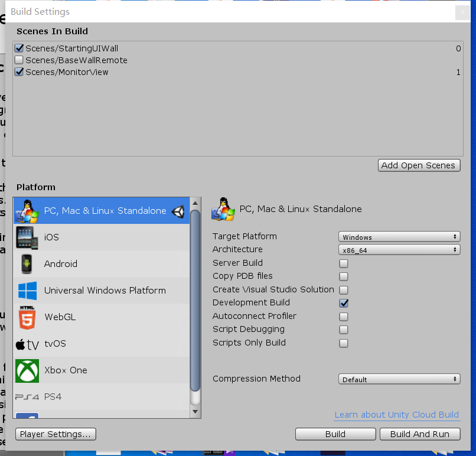476x456 pixels.
Task: Click the platform list scrollbar thumb
Action: (x=195, y=301)
